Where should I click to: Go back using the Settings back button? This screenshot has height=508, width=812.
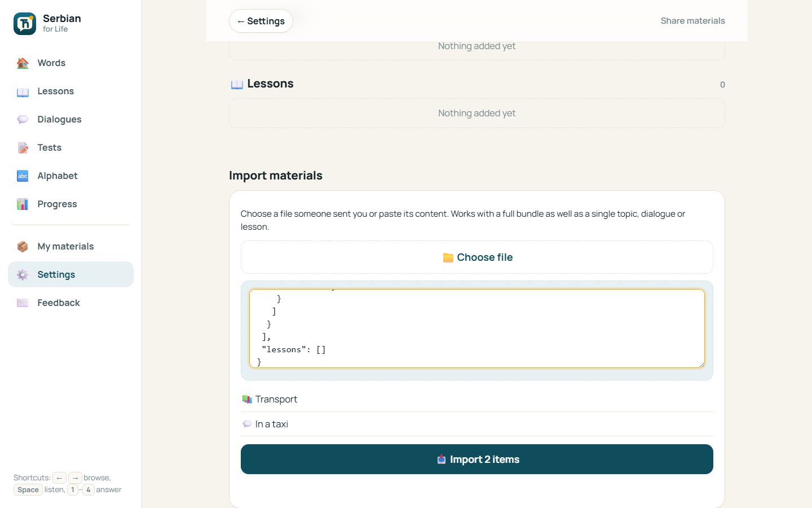tap(261, 21)
